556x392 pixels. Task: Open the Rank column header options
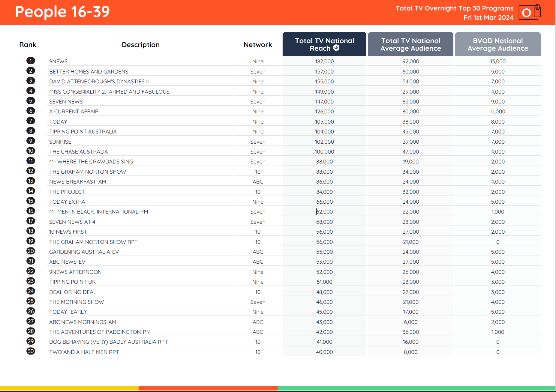coord(28,44)
